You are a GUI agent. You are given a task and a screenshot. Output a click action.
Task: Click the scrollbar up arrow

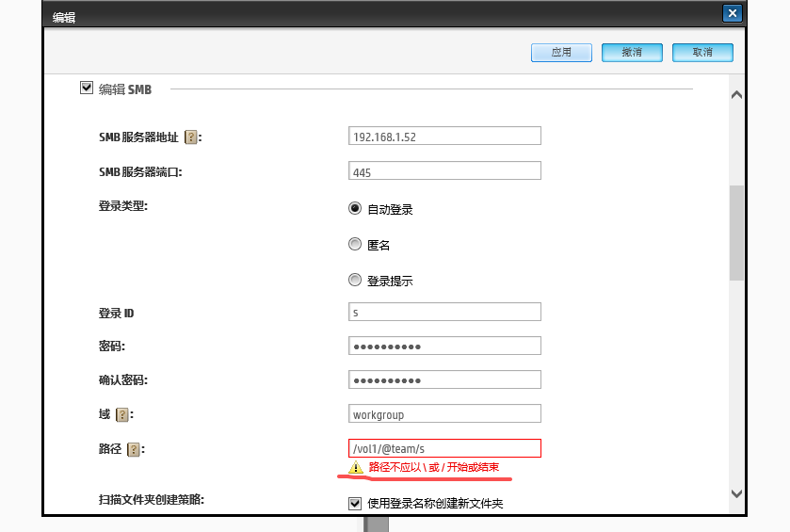736,95
